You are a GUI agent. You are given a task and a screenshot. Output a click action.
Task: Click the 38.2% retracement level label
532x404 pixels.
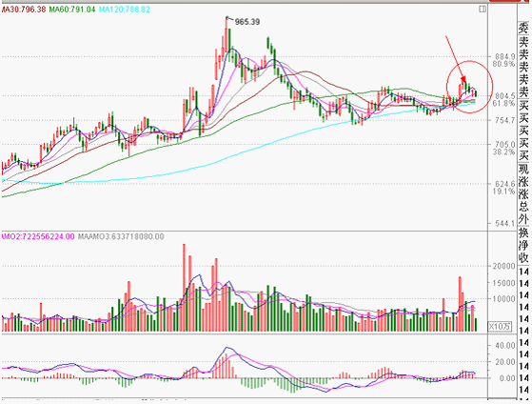[x=503, y=151]
